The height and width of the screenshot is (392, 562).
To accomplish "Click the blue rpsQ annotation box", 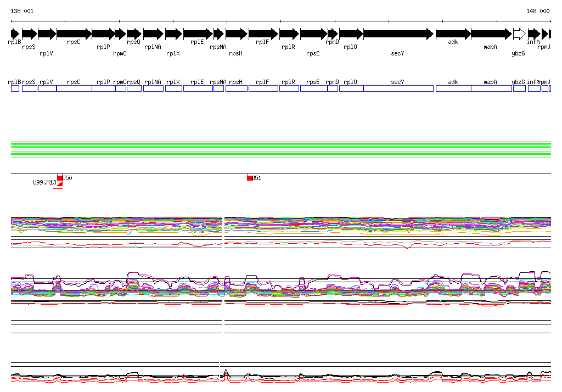I will click(134, 88).
